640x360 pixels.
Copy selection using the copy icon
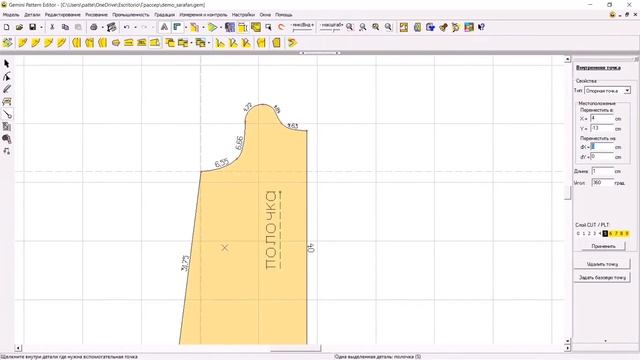tap(65, 27)
